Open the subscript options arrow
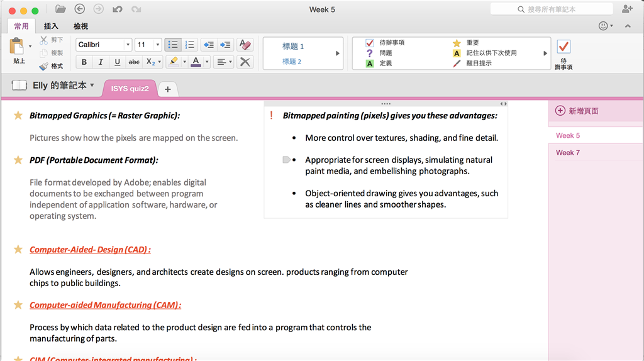644x361 pixels. pyautogui.click(x=160, y=62)
